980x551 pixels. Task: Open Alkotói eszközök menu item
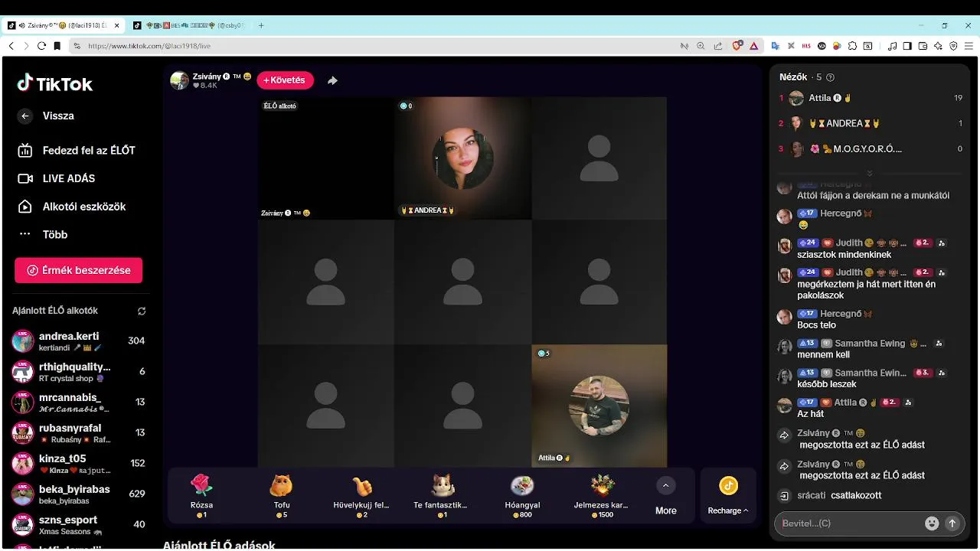pyautogui.click(x=72, y=207)
